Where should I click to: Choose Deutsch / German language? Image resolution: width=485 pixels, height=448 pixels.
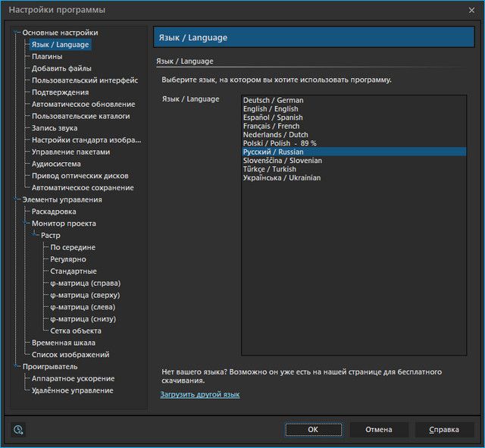point(273,100)
